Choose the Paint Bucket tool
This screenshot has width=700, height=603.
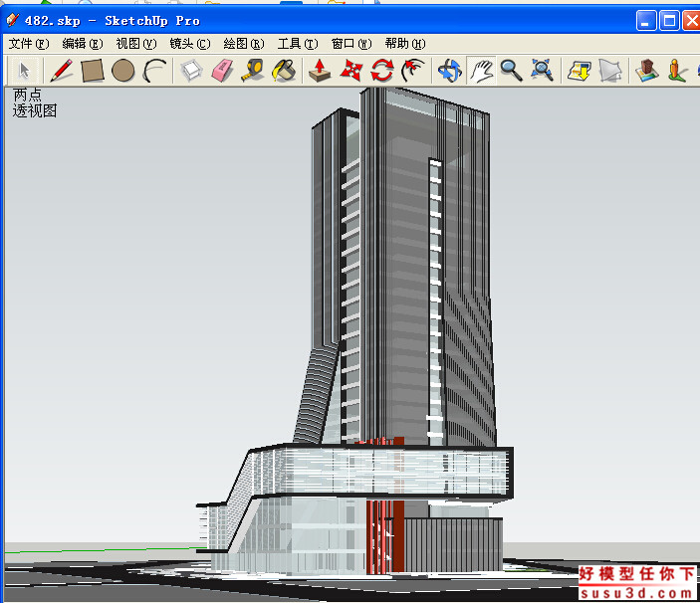tap(284, 71)
